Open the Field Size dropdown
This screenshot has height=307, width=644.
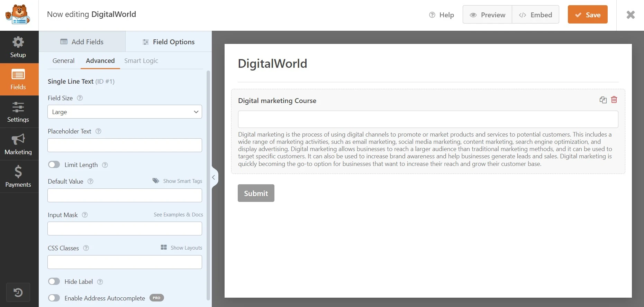click(125, 112)
